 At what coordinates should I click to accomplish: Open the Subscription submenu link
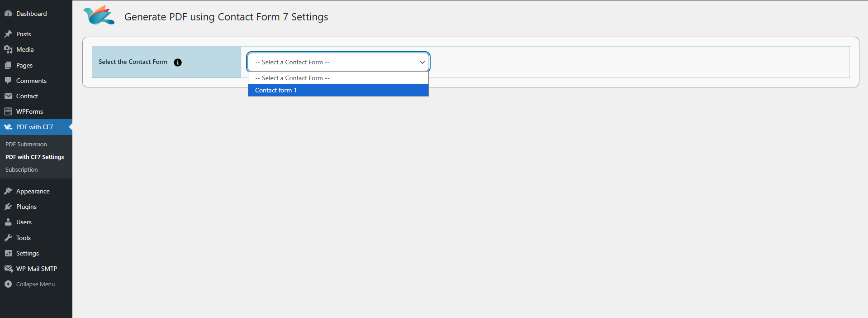pyautogui.click(x=22, y=169)
